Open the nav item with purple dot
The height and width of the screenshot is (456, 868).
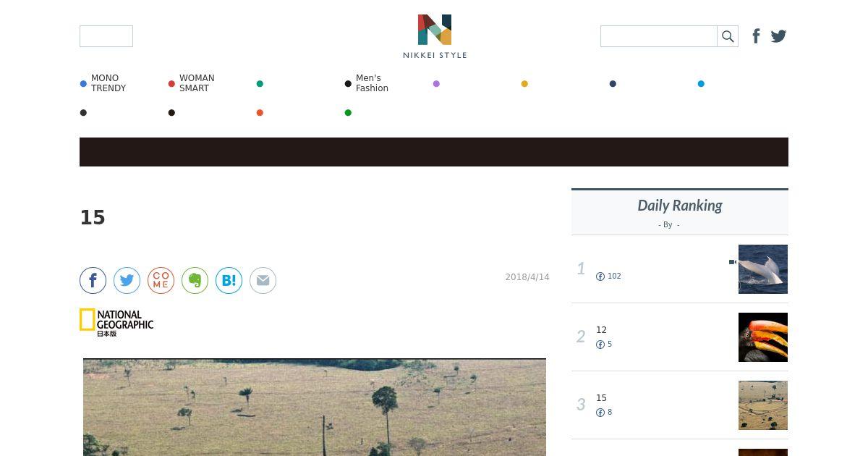[x=436, y=84]
